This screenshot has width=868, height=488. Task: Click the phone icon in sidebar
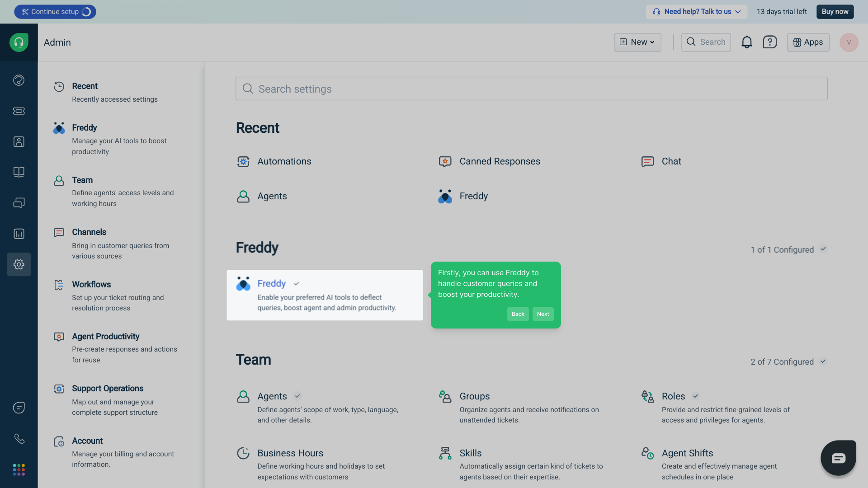(x=19, y=439)
